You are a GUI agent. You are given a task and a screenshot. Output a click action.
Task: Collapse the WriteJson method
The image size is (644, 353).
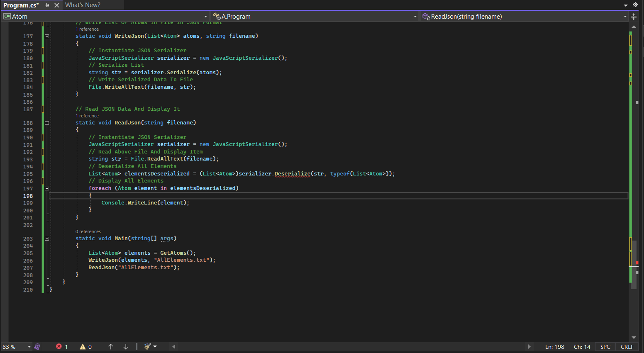click(47, 37)
